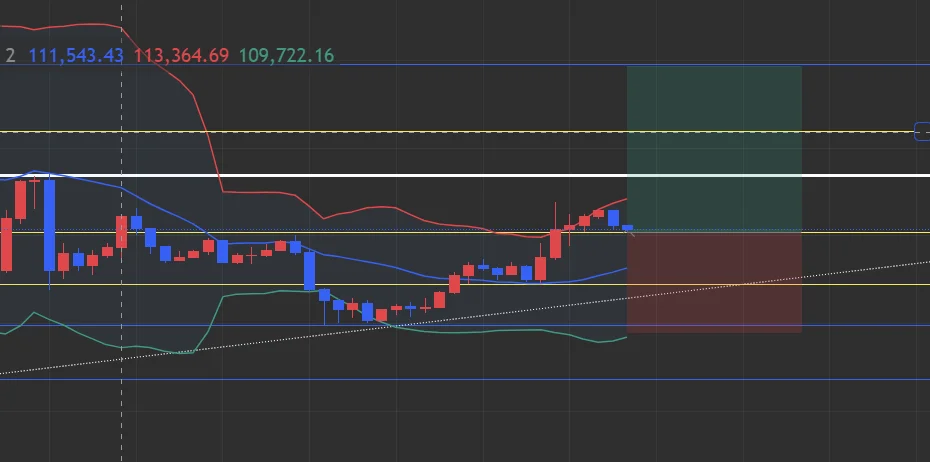Select the bottom-most blue horizontal line
This screenshot has height=462, width=930.
tap(465, 379)
